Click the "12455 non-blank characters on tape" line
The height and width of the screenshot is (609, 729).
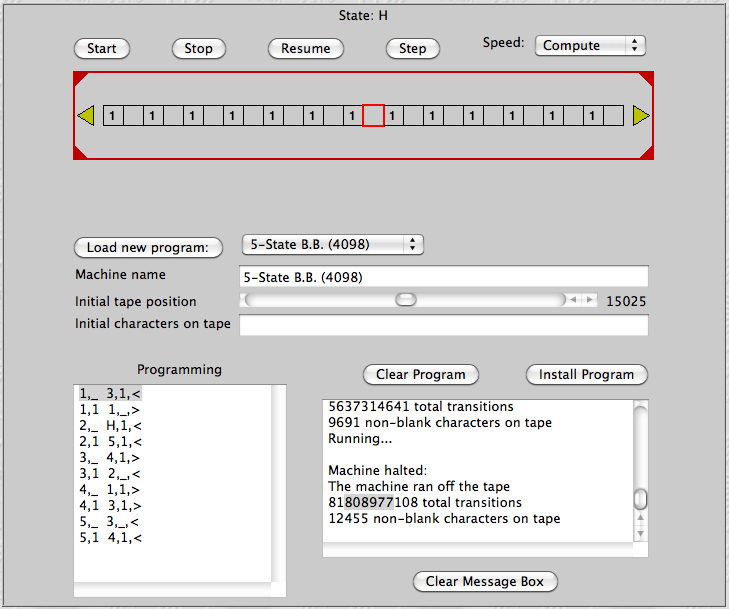(x=444, y=518)
